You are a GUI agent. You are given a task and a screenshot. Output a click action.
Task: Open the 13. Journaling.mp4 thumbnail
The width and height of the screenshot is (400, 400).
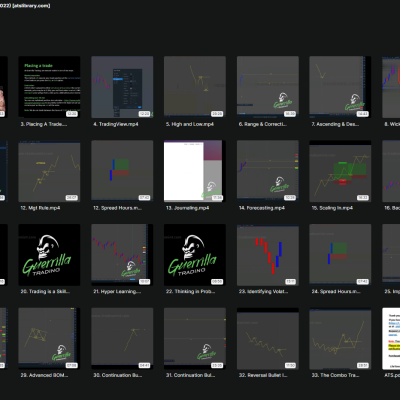click(x=195, y=171)
